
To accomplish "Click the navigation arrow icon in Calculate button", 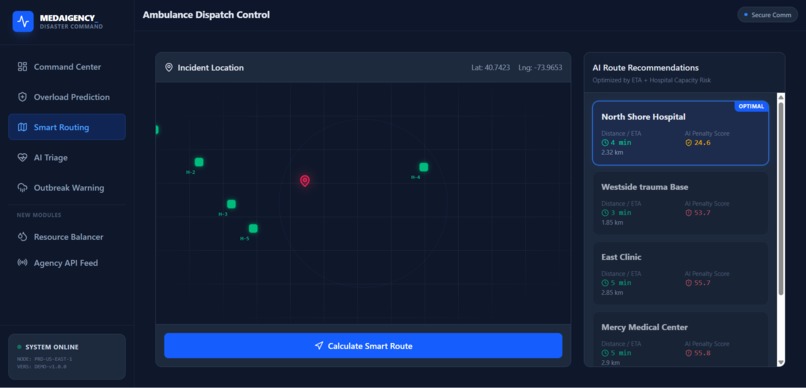I will [319, 346].
